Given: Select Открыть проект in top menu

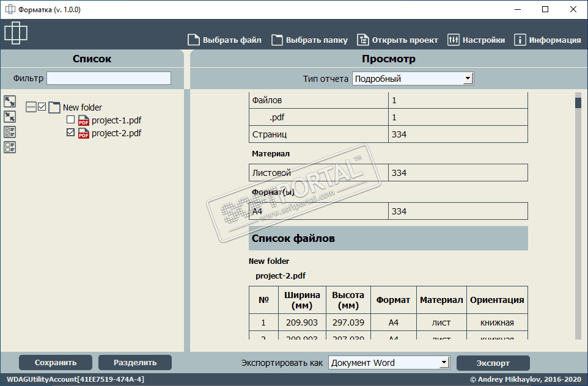Looking at the screenshot, I should 397,40.
